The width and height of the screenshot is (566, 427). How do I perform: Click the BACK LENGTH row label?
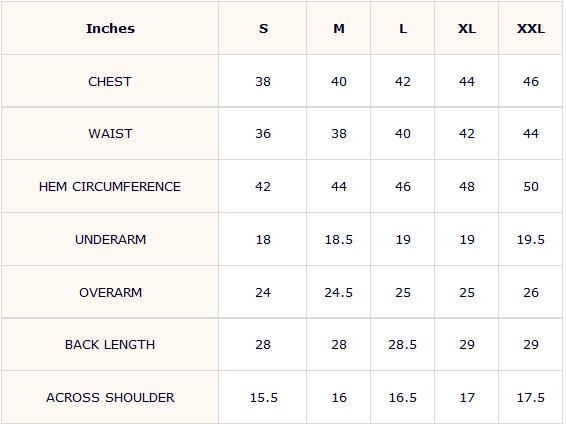pos(110,345)
